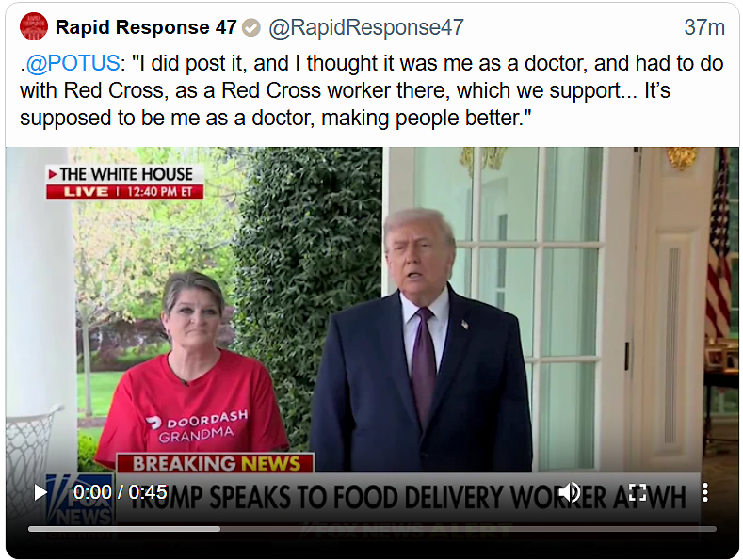Mute the video using speaker icon
This screenshot has width=743, height=560.
tap(570, 493)
